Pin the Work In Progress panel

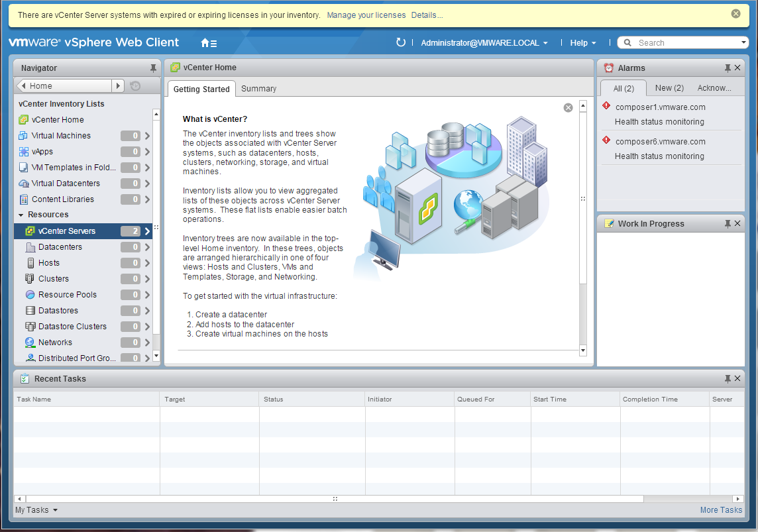coord(728,224)
